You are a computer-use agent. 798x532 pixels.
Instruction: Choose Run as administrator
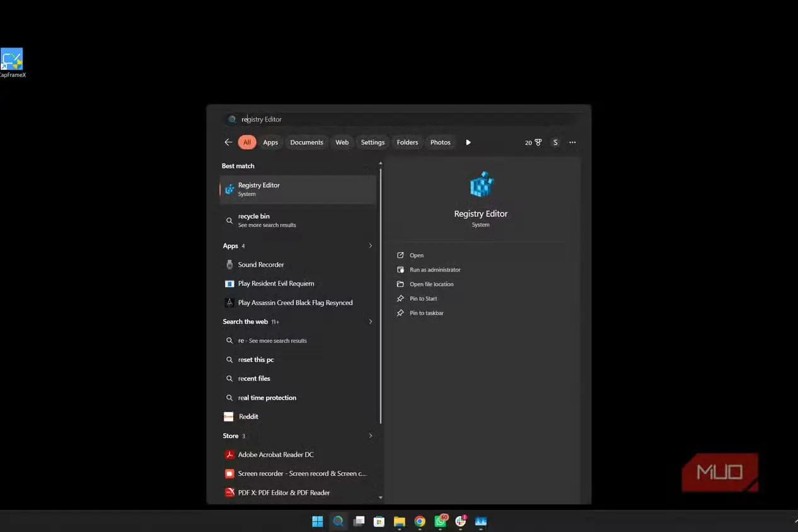click(x=429, y=270)
